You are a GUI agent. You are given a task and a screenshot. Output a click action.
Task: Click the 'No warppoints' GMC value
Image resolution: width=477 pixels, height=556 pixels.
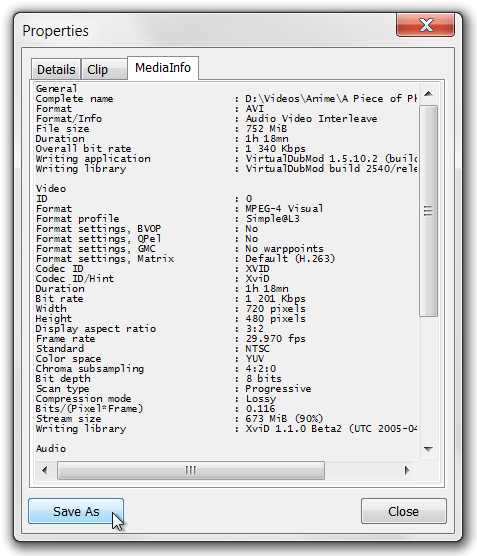[x=284, y=249]
